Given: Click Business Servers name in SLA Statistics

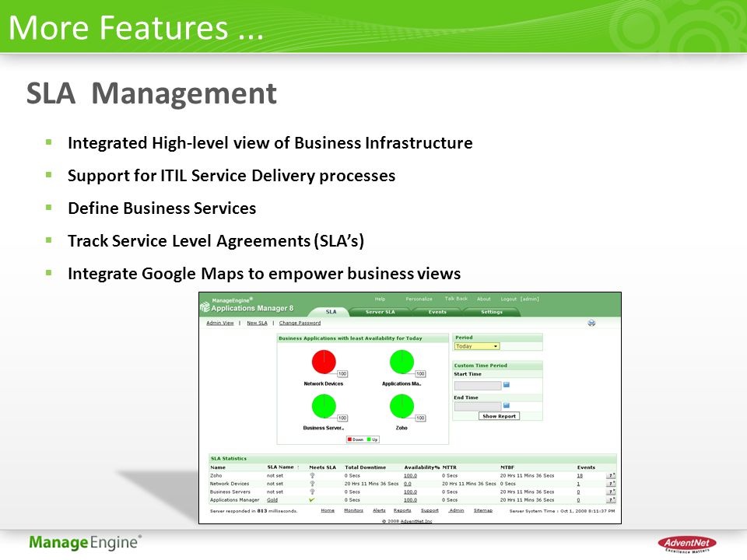Looking at the screenshot, I should click(230, 492).
